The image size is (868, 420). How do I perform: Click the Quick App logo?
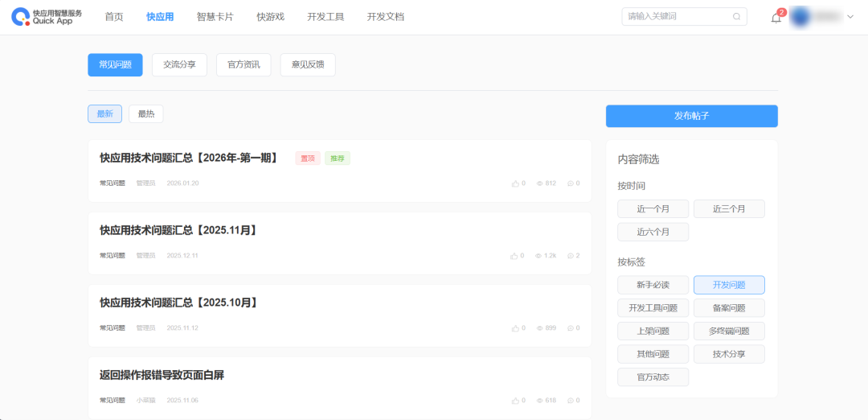[47, 17]
